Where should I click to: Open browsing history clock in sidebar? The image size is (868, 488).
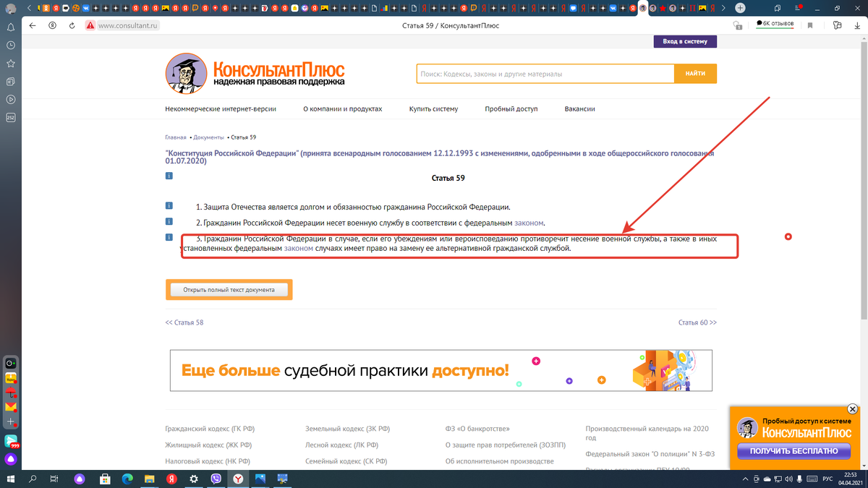[x=11, y=45]
